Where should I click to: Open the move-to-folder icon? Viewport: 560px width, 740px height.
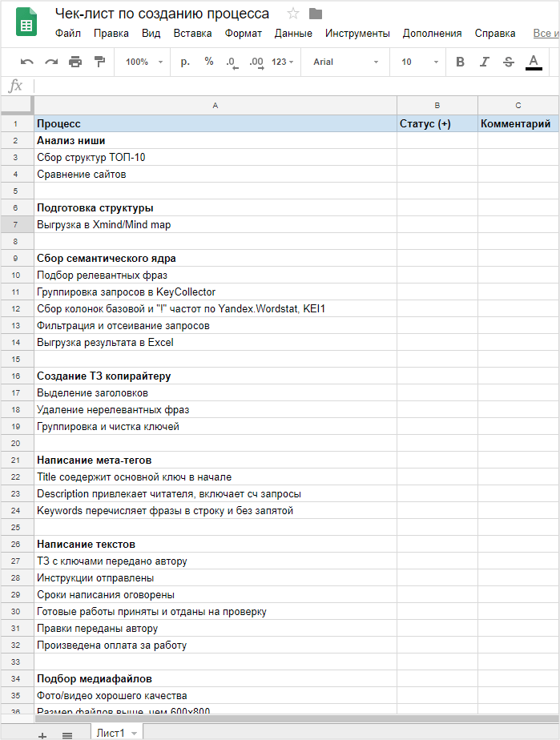tap(316, 14)
